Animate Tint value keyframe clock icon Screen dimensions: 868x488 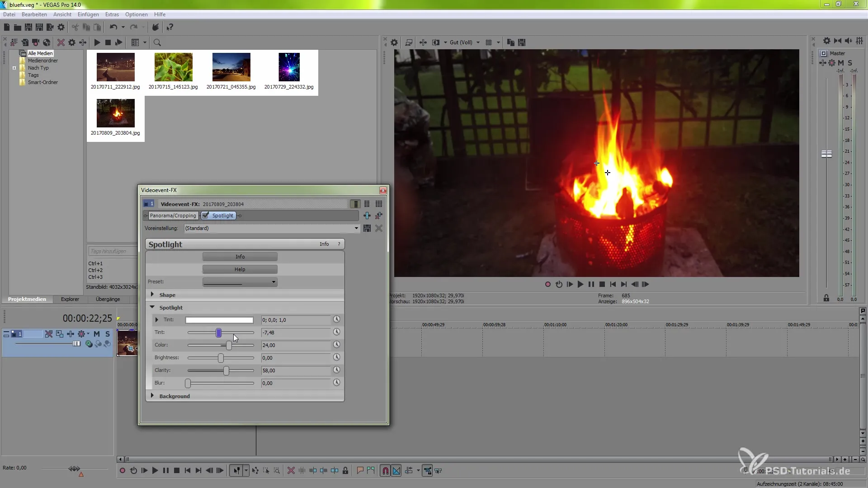pos(336,332)
